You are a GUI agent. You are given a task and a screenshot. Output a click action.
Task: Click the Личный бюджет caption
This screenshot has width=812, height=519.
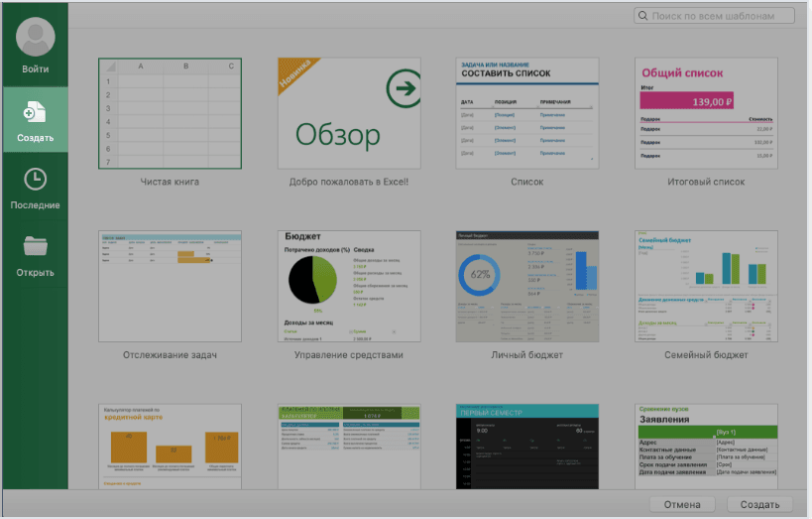point(527,355)
